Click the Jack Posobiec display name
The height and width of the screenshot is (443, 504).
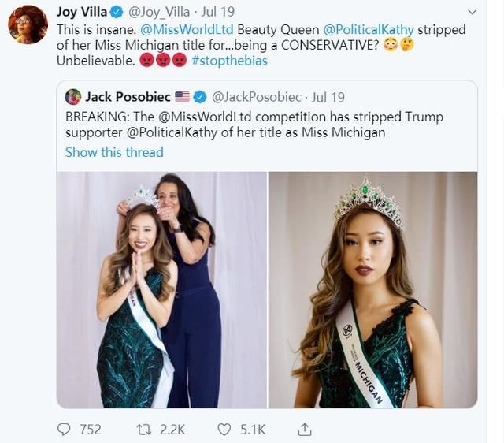pos(126,97)
